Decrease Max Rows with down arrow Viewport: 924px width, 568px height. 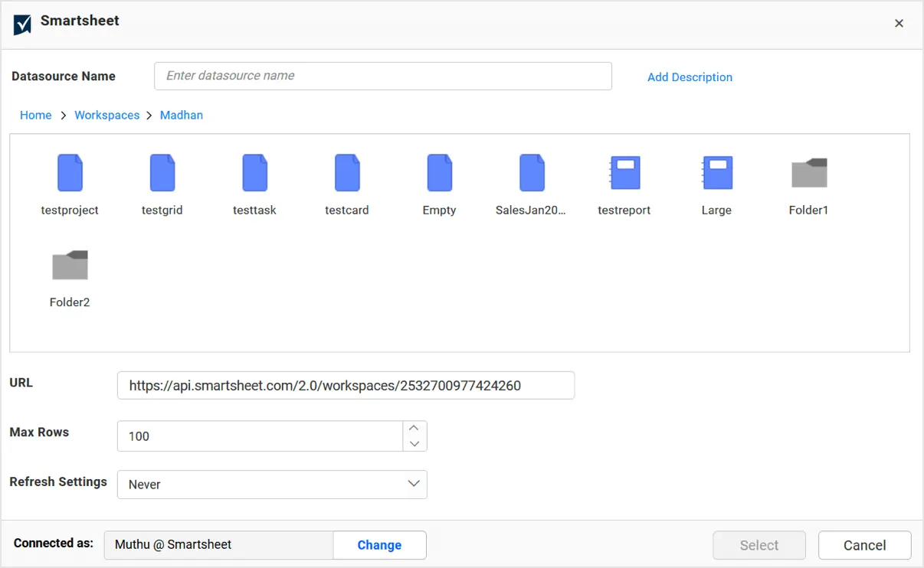414,444
